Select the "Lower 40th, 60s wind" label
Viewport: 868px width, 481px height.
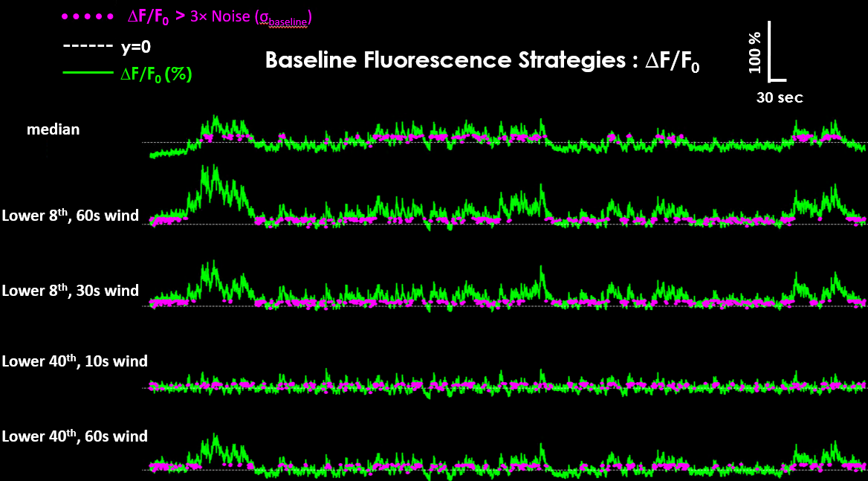75,436
